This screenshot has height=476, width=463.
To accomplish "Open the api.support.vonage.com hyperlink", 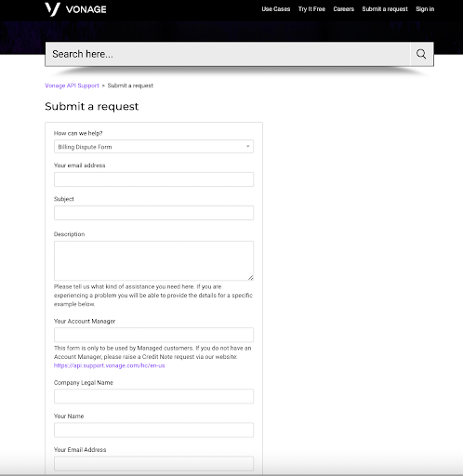I will coord(110,365).
